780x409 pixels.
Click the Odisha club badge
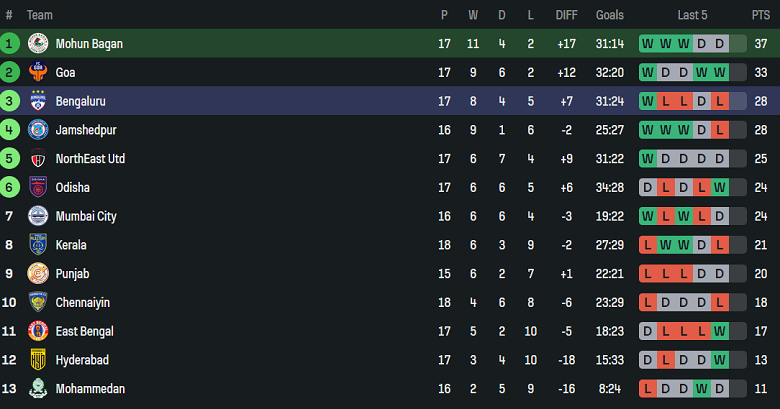click(38, 188)
